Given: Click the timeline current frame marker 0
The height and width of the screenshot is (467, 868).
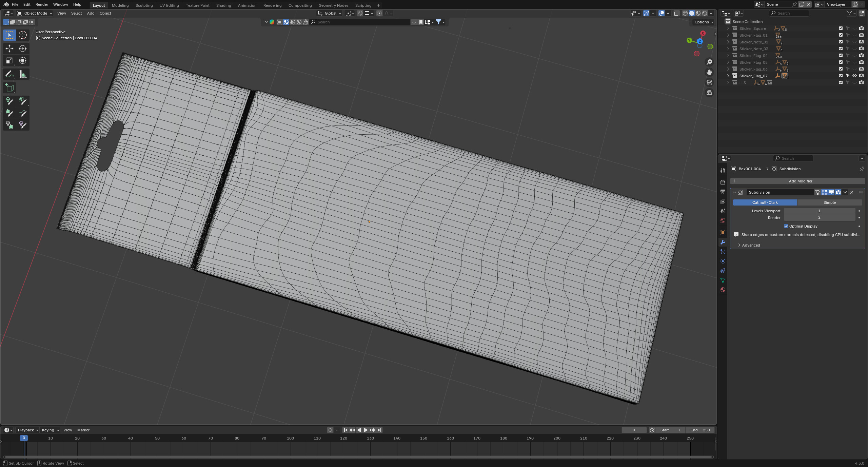Looking at the screenshot, I should pyautogui.click(x=24, y=438).
